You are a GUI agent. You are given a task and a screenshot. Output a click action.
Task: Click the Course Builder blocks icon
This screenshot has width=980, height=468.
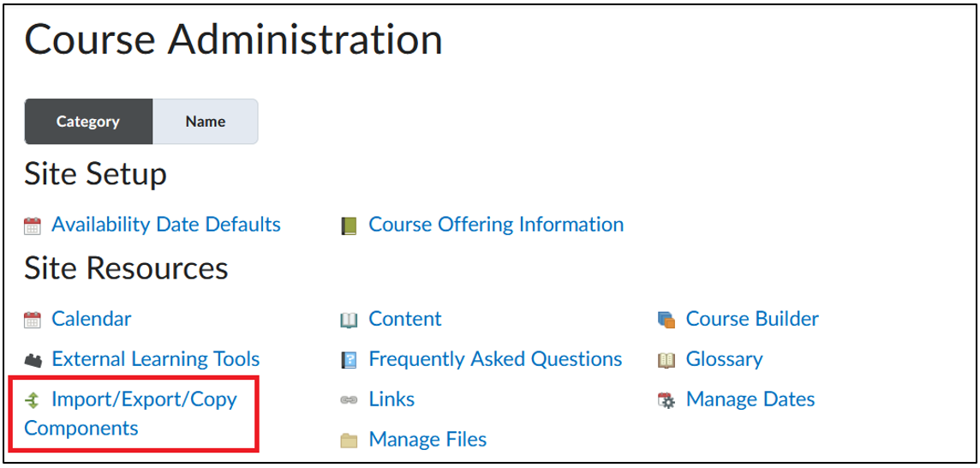coord(666,321)
